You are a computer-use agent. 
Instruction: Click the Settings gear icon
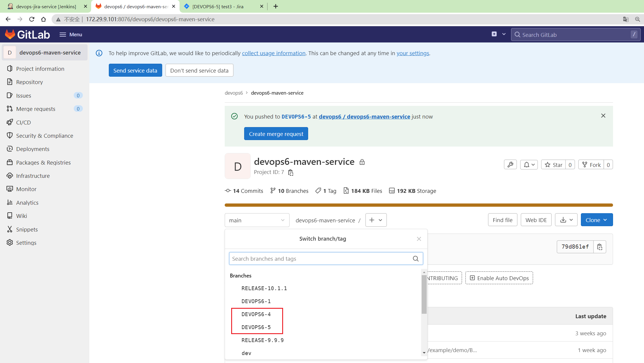coord(10,243)
